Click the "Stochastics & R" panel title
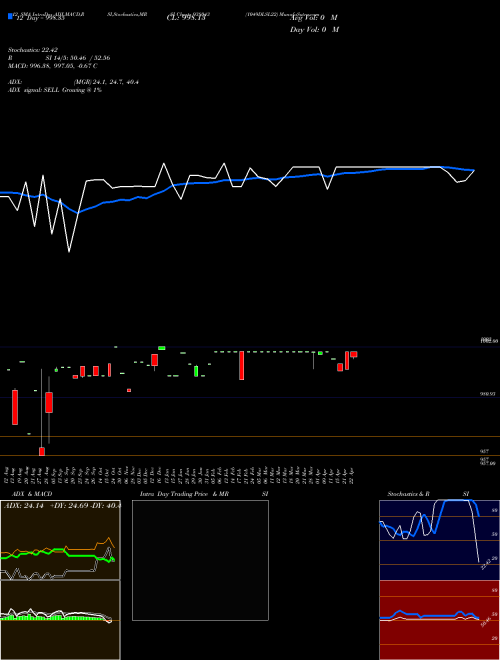Viewport: 500px width, 660px height. [x=408, y=494]
